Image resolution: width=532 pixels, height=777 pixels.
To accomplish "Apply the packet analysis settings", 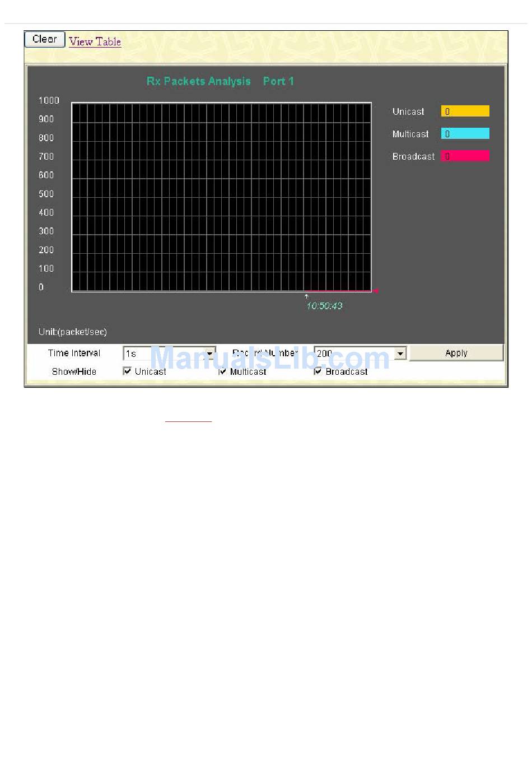I will 456,353.
